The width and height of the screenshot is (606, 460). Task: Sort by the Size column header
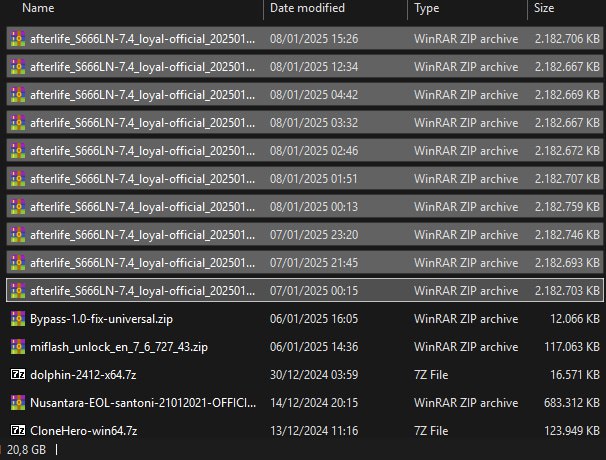[544, 8]
